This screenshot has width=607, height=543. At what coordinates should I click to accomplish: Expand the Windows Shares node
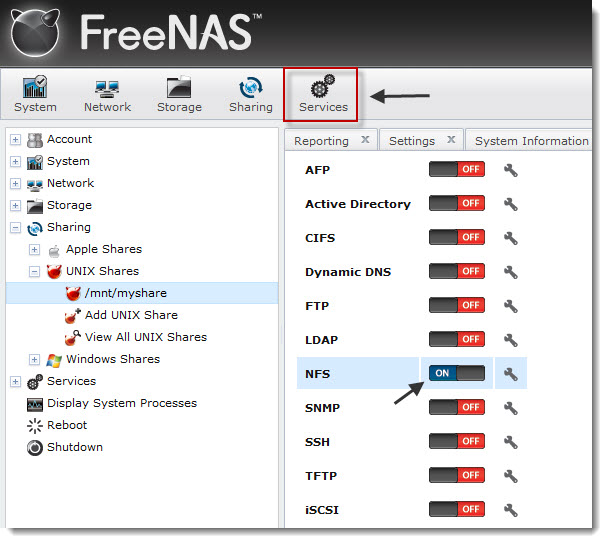[34, 360]
